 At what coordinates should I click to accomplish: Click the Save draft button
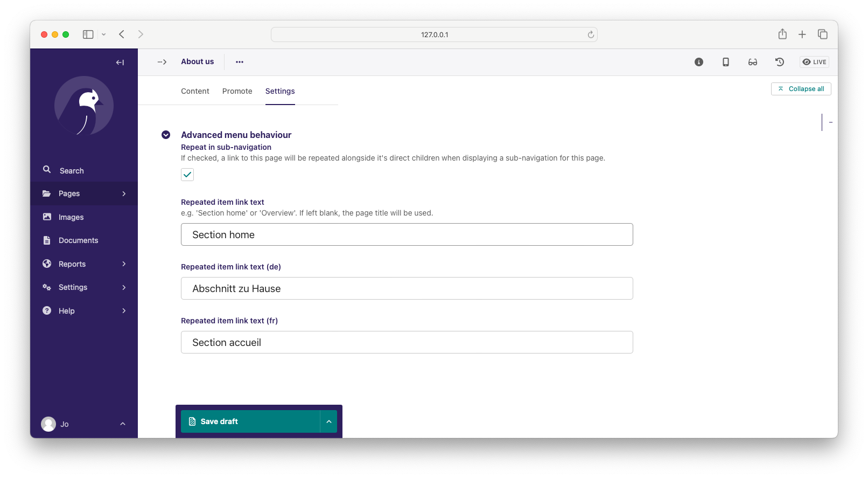250,421
